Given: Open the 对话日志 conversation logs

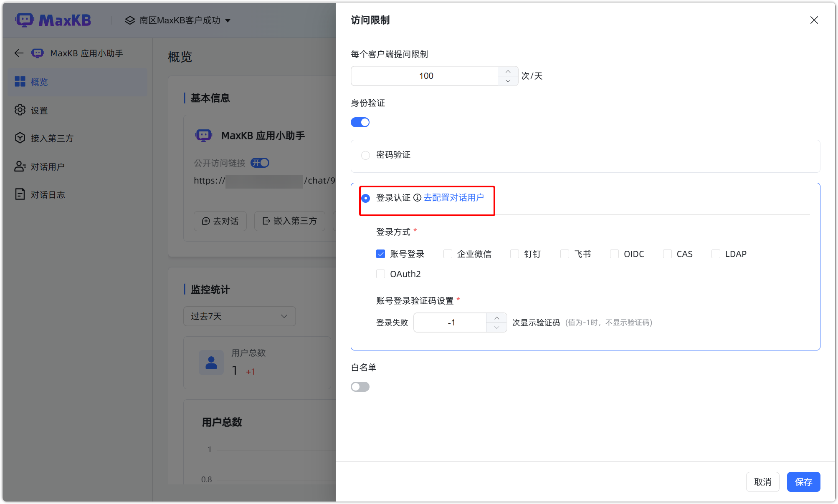Looking at the screenshot, I should click(x=48, y=194).
